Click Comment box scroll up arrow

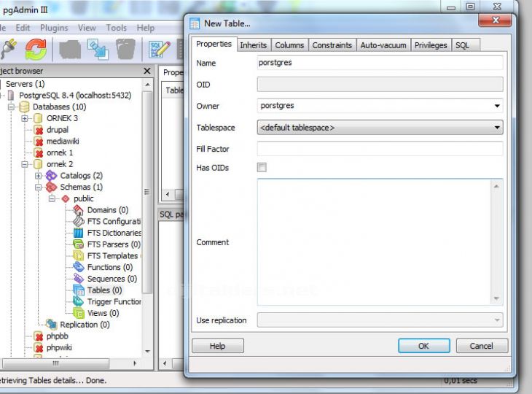pos(496,186)
